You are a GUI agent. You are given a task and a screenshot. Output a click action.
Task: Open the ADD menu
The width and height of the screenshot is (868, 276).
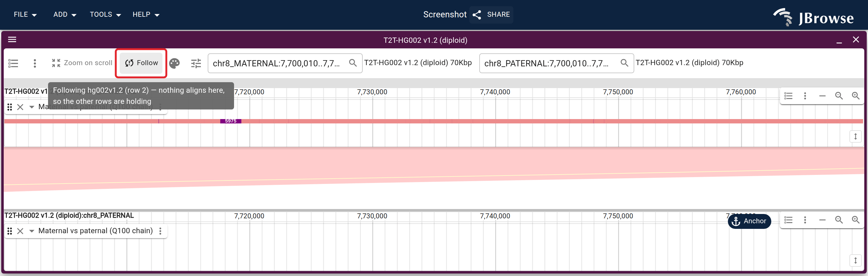65,15
